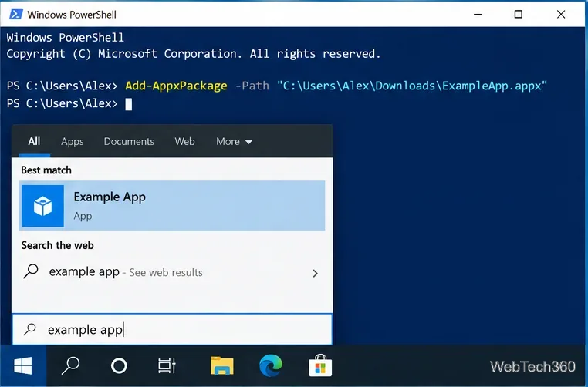Click the PowerShell icon in title bar
The width and height of the screenshot is (588, 387).
[15, 14]
